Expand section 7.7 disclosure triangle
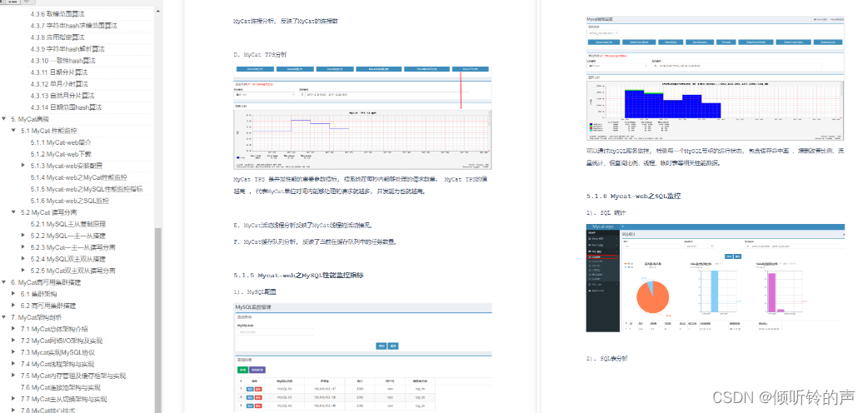 (x=14, y=399)
